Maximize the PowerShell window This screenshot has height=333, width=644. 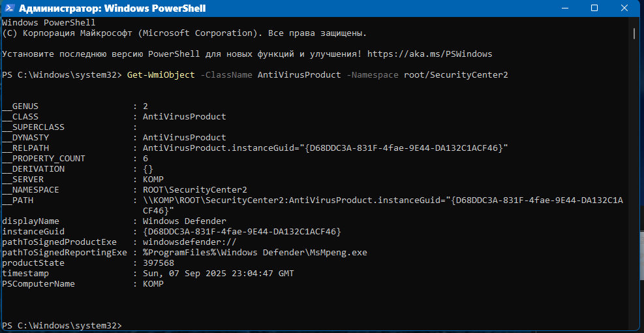click(594, 8)
